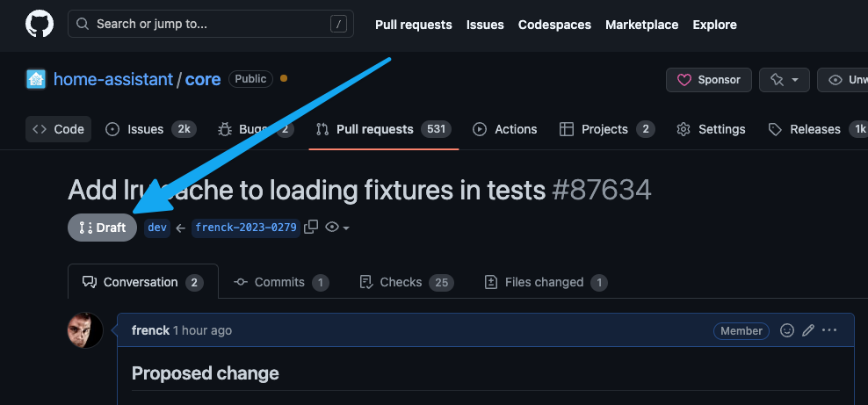
Task: Click the Draft status badge
Action: (x=102, y=228)
